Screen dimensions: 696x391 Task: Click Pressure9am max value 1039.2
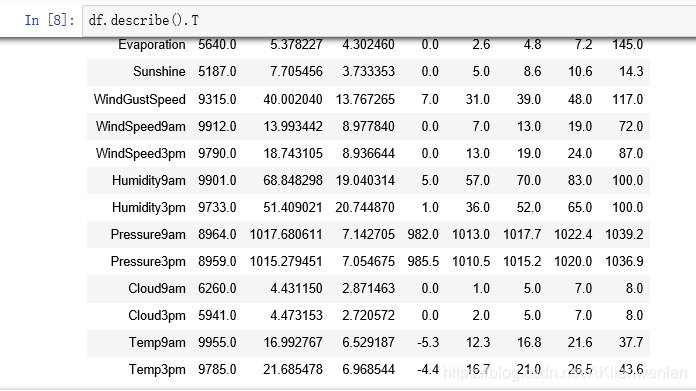point(624,234)
